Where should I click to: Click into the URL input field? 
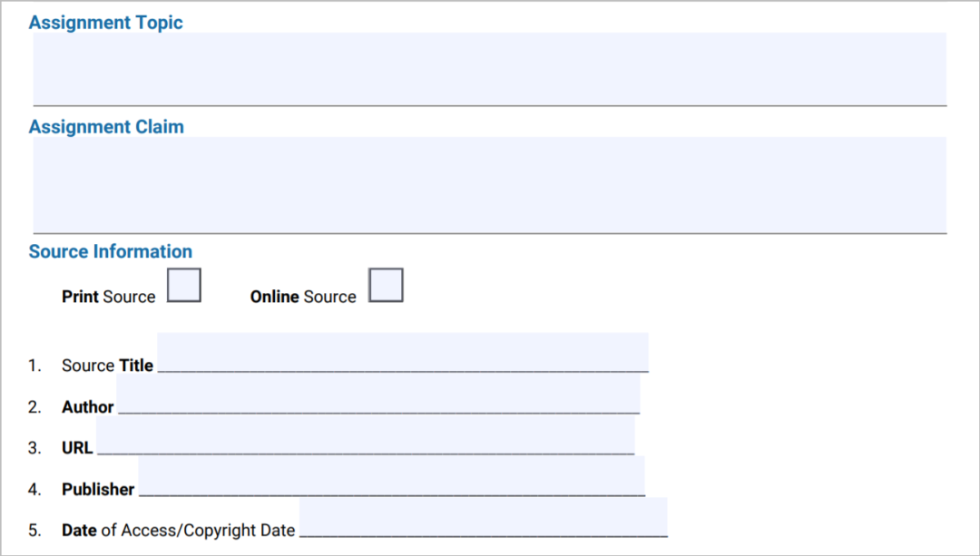tap(365, 435)
